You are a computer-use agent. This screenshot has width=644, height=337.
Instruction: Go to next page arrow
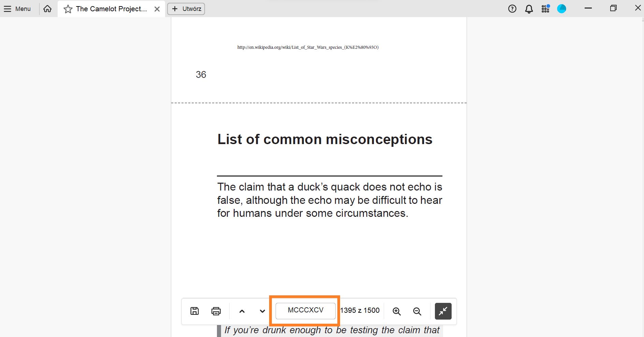pos(262,311)
